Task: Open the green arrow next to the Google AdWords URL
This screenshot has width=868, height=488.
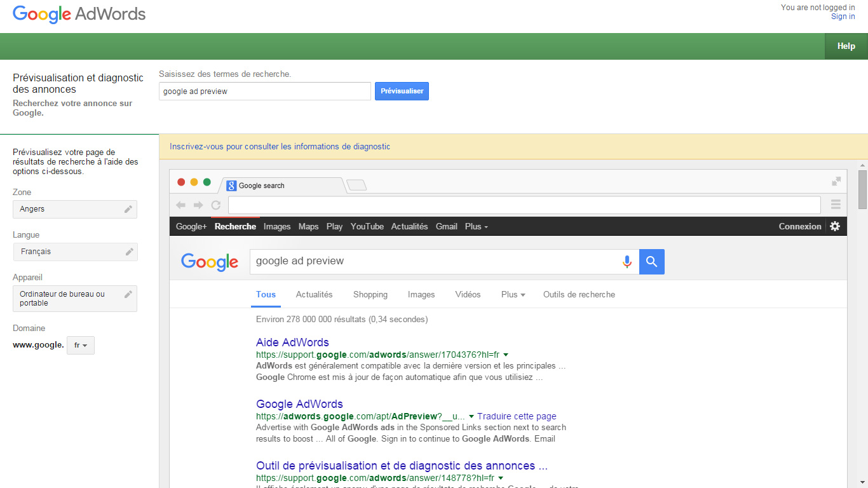Action: tap(471, 417)
